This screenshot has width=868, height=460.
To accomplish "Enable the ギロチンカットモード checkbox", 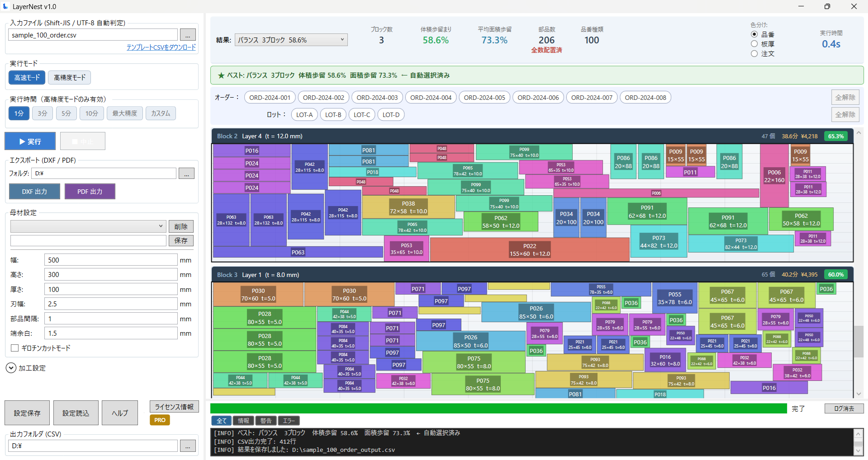I will click(x=14, y=348).
